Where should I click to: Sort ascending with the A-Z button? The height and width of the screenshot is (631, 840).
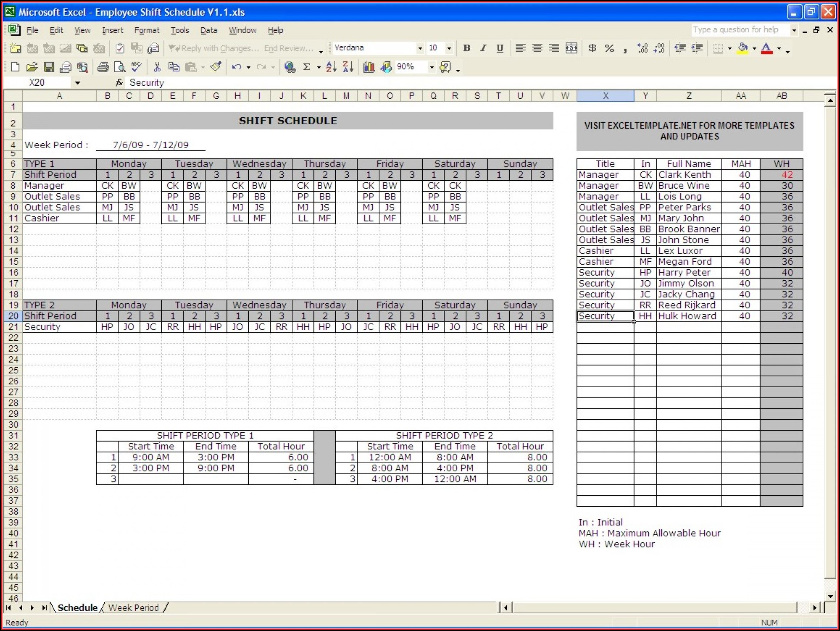[x=331, y=67]
